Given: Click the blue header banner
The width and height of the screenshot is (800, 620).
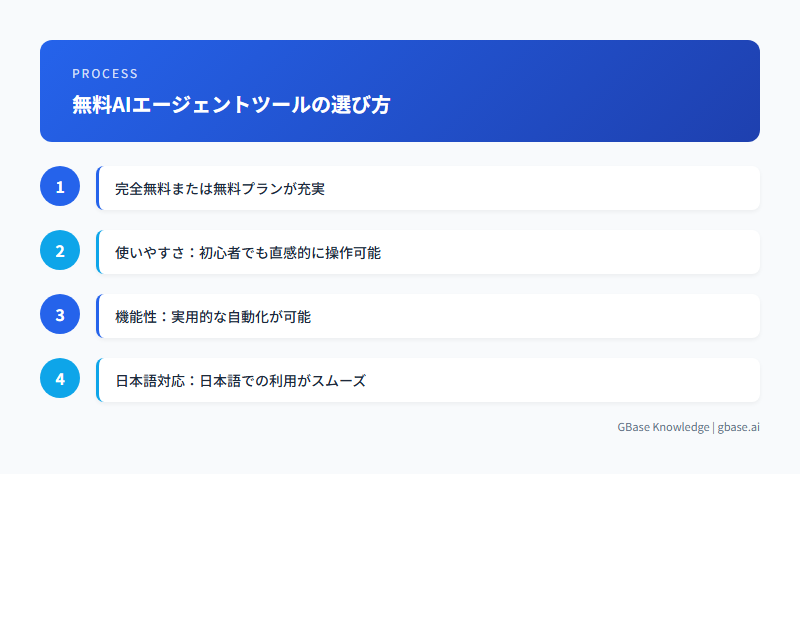Looking at the screenshot, I should coord(400,91).
